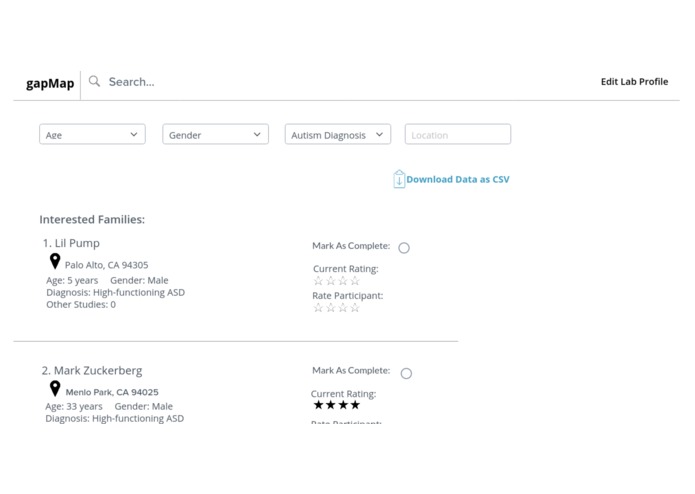Click Other Studies: 0 text

pyautogui.click(x=81, y=304)
